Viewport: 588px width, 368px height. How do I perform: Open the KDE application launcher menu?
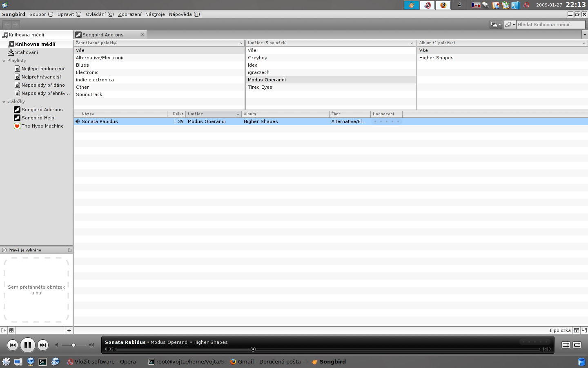pos(6,362)
